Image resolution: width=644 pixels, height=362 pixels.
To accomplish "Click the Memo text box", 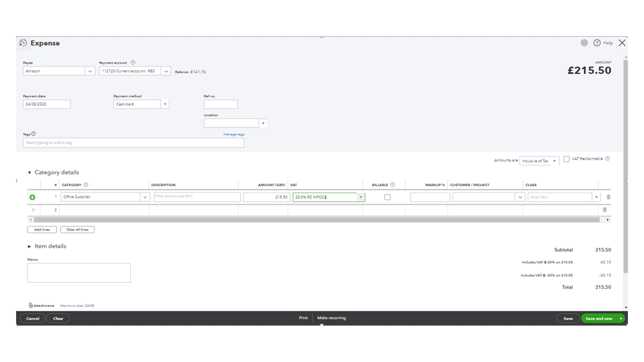I will pyautogui.click(x=79, y=272).
